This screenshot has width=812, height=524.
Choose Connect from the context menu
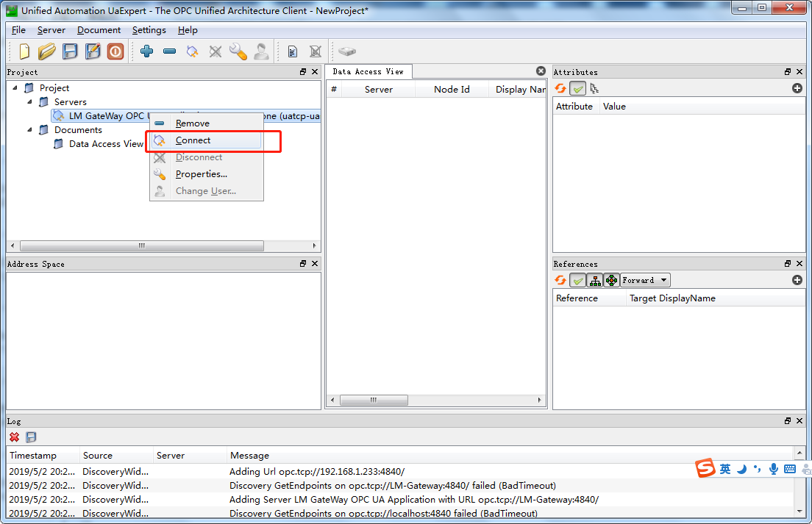point(206,140)
